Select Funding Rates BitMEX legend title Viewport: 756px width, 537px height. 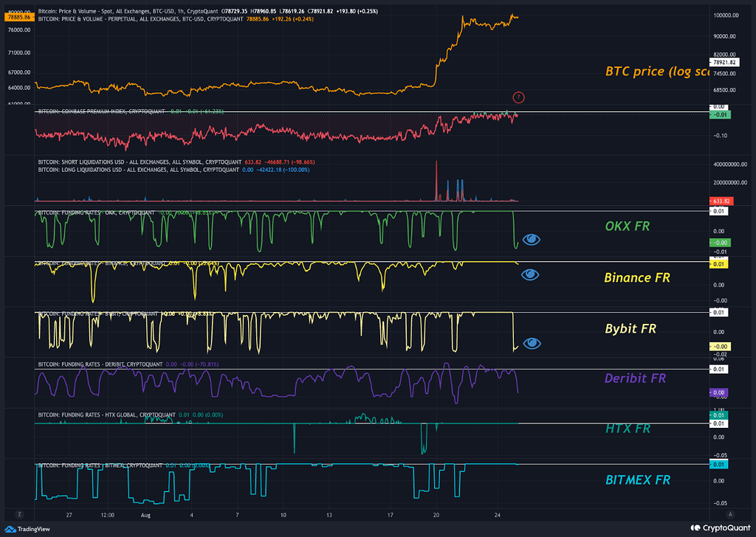[100, 465]
